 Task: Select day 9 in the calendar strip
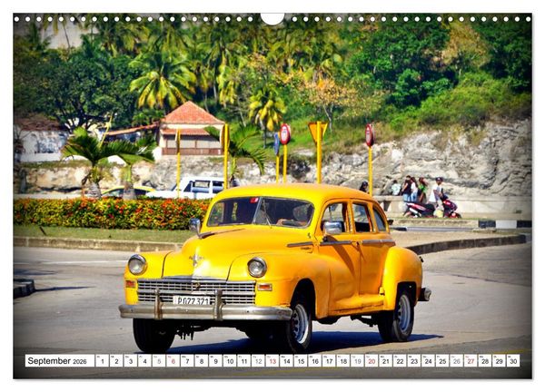point(216,361)
